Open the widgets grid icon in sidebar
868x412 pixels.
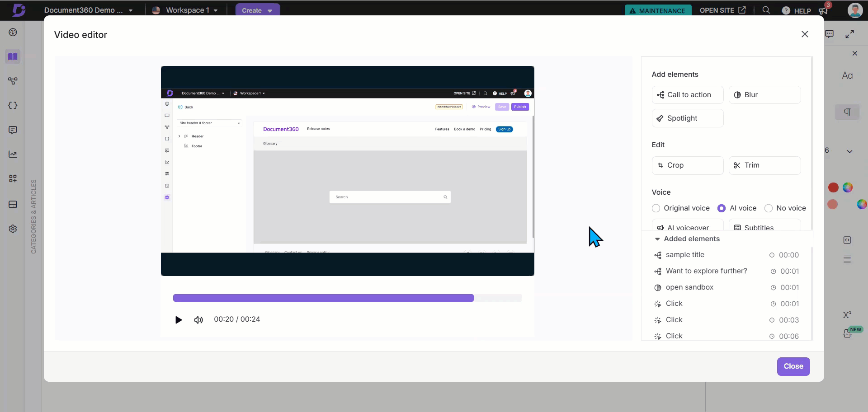click(x=13, y=178)
